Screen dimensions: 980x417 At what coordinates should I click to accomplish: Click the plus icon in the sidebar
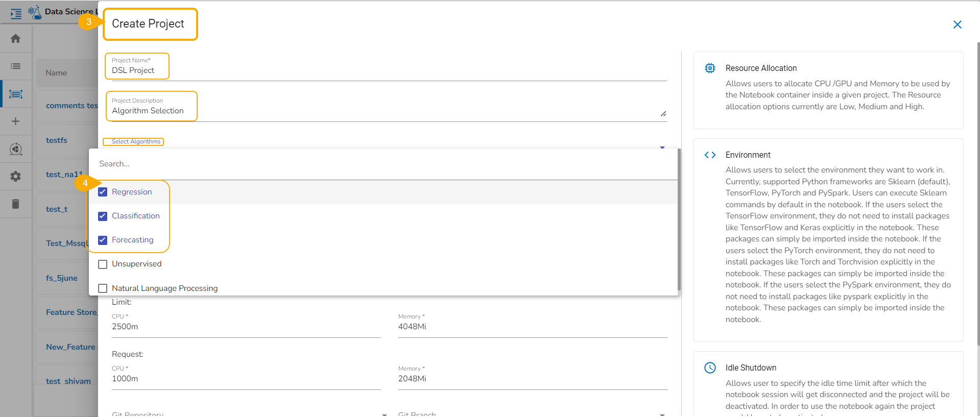point(16,121)
